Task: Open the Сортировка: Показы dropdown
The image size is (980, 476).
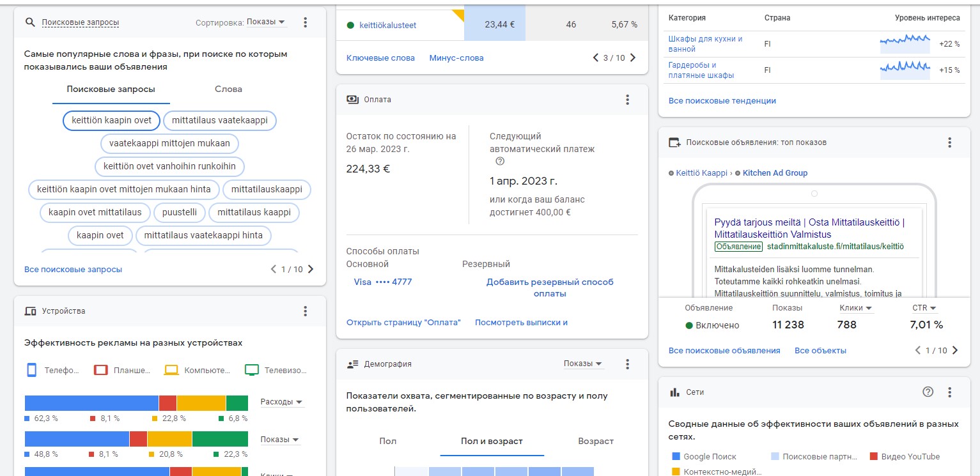Action: (267, 22)
